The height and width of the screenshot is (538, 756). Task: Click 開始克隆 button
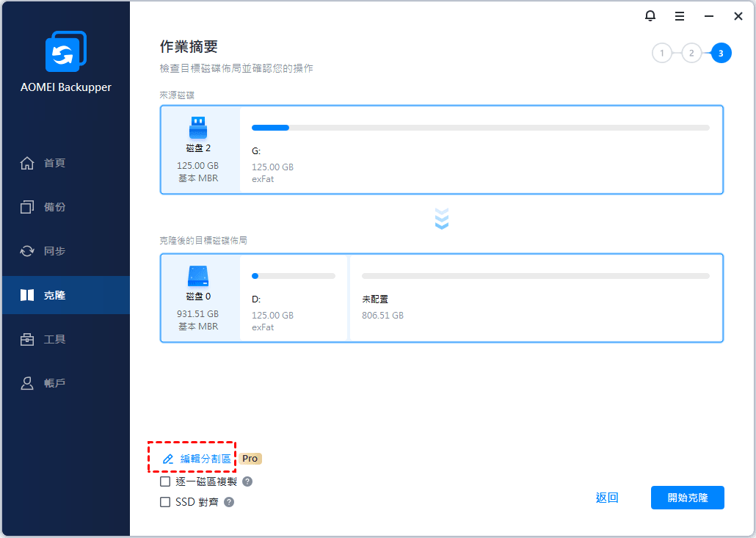688,498
